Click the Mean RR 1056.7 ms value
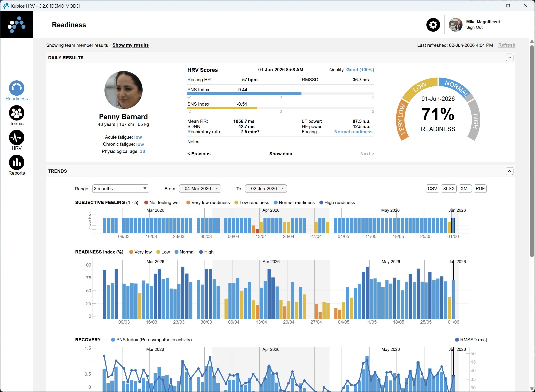Image resolution: width=535 pixels, height=392 pixels. (244, 121)
